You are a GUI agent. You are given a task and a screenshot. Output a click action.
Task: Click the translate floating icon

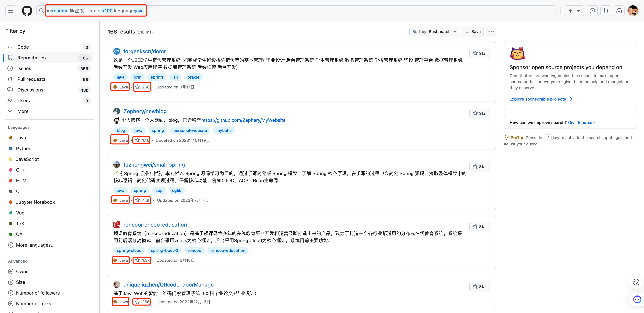coord(635,282)
